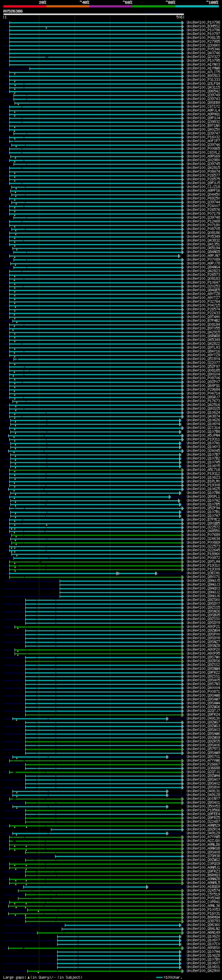Click the yellow triangle in Large gaps legend
The image size is (222, 980).
point(28,977)
